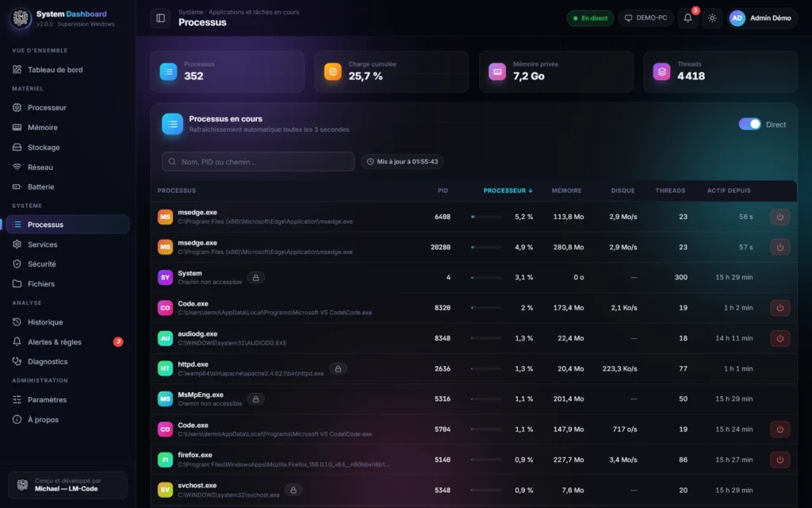Sort by the PID column header
The height and width of the screenshot is (508, 812).
(x=442, y=190)
